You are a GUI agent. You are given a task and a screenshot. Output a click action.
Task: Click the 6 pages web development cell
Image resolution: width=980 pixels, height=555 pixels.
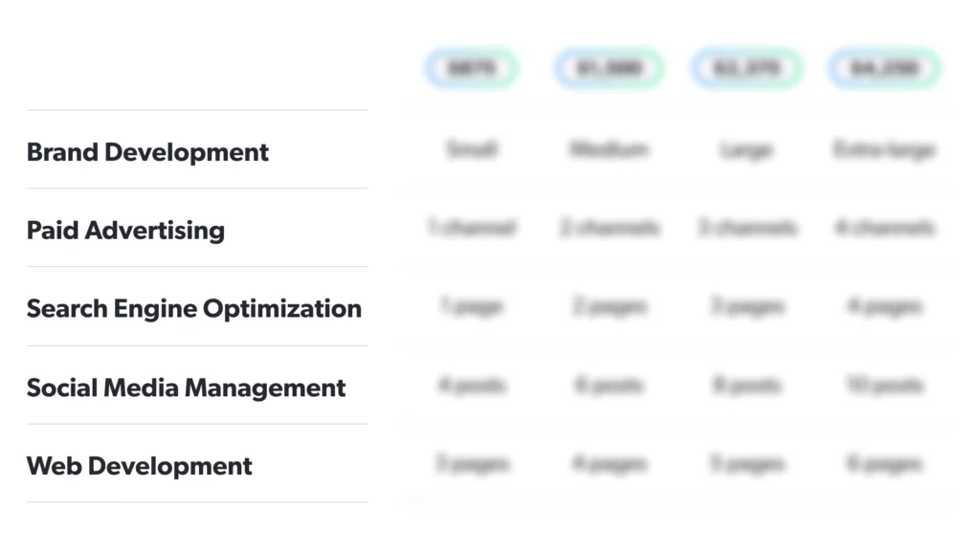[884, 464]
